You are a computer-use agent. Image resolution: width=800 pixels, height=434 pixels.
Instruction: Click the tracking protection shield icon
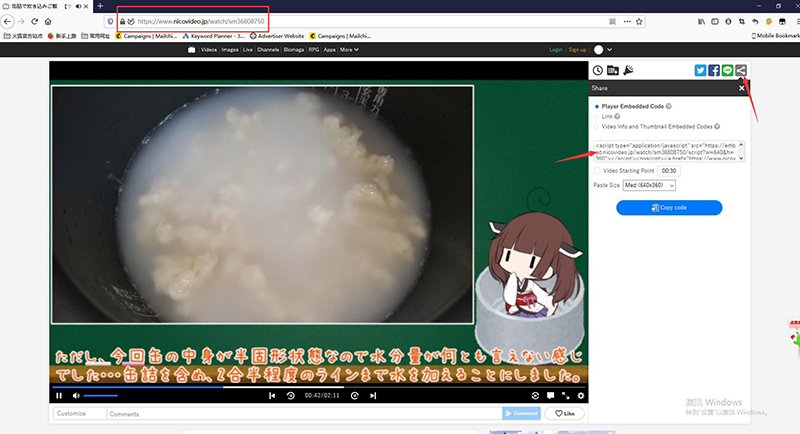(110, 21)
